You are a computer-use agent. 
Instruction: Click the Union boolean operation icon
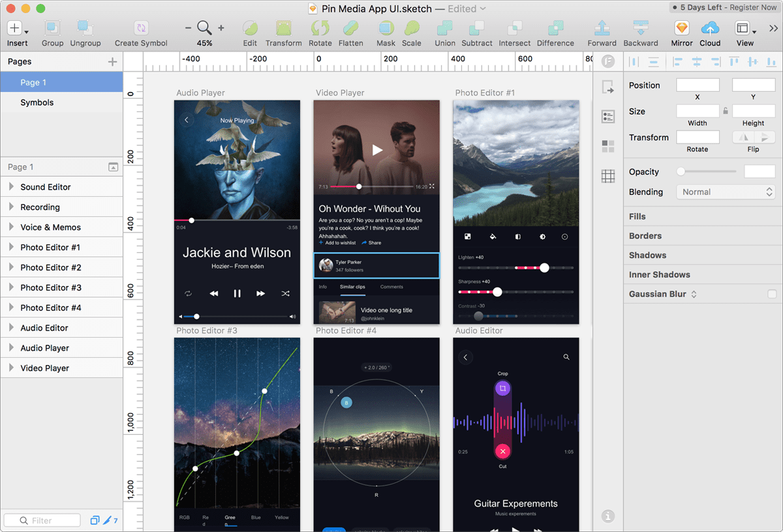[445, 29]
